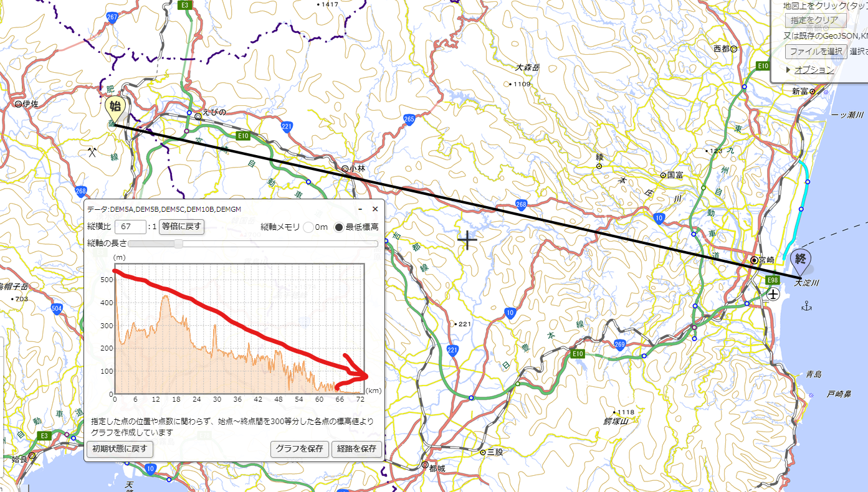Click the E98 expressway sign
This screenshot has height=492, width=868.
772,280
